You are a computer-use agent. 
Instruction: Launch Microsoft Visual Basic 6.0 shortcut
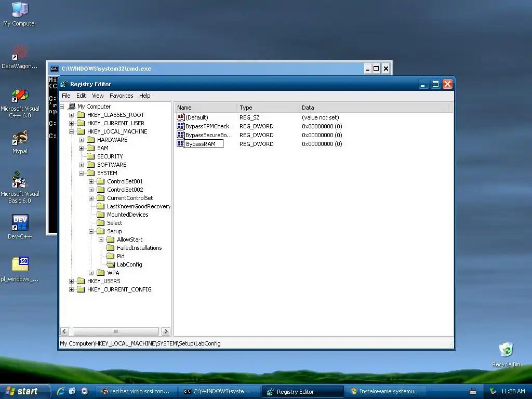(x=20, y=180)
